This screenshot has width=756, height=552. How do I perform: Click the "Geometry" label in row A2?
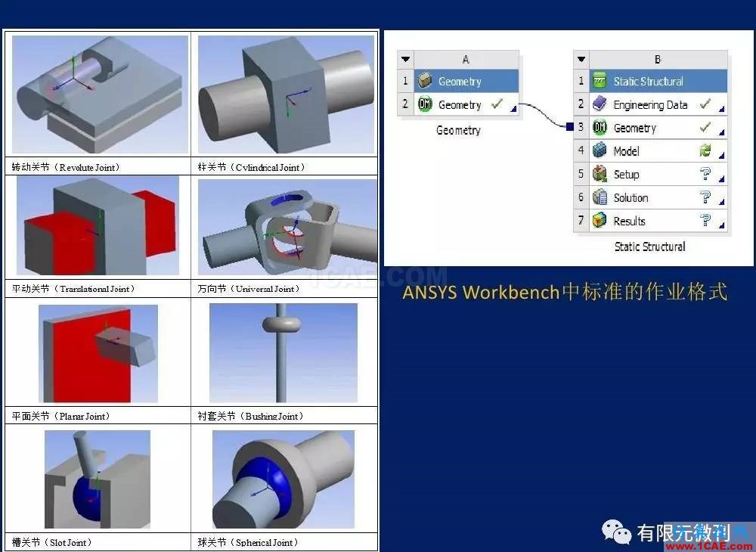point(460,104)
